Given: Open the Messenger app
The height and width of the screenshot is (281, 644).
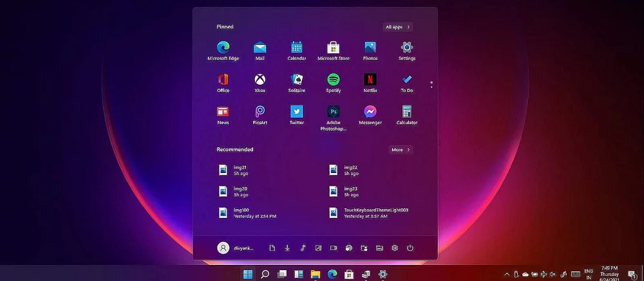Looking at the screenshot, I should [370, 112].
